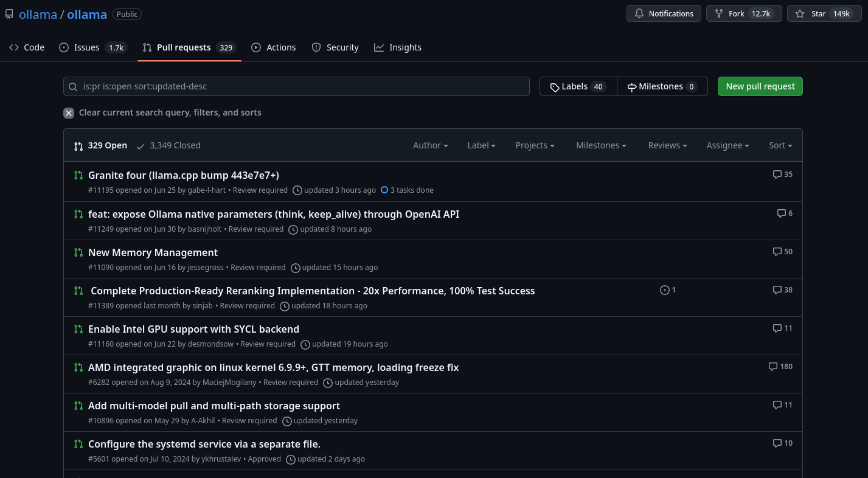Expand the Assignee filter dropdown
The width and height of the screenshot is (868, 478).
coord(727,145)
